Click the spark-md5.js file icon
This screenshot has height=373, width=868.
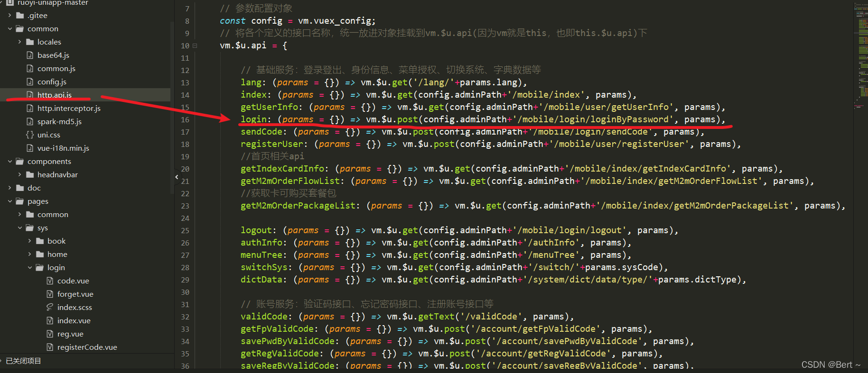pyautogui.click(x=30, y=122)
